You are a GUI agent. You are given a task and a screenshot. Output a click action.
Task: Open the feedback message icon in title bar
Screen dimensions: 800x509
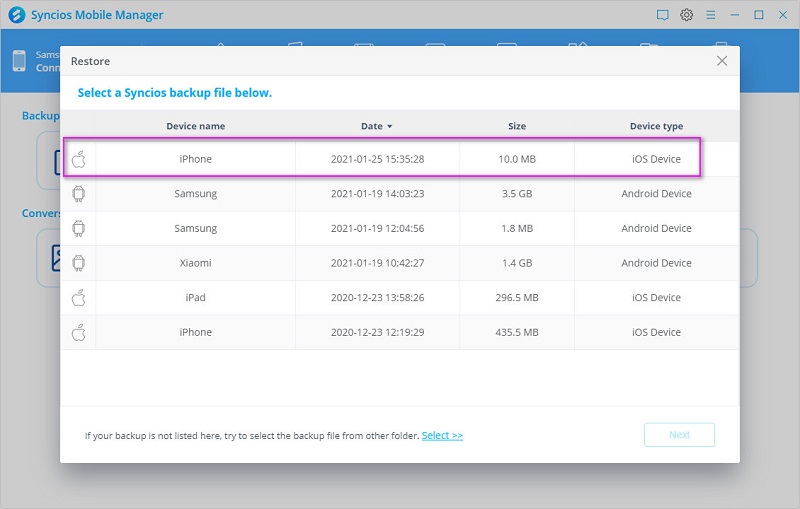coord(662,15)
